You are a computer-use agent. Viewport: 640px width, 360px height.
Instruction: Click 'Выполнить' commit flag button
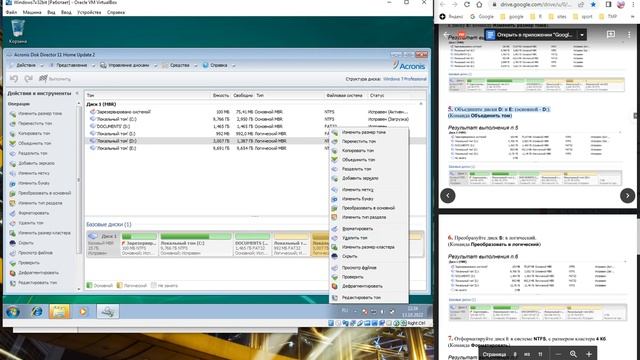pyautogui.click(x=54, y=79)
